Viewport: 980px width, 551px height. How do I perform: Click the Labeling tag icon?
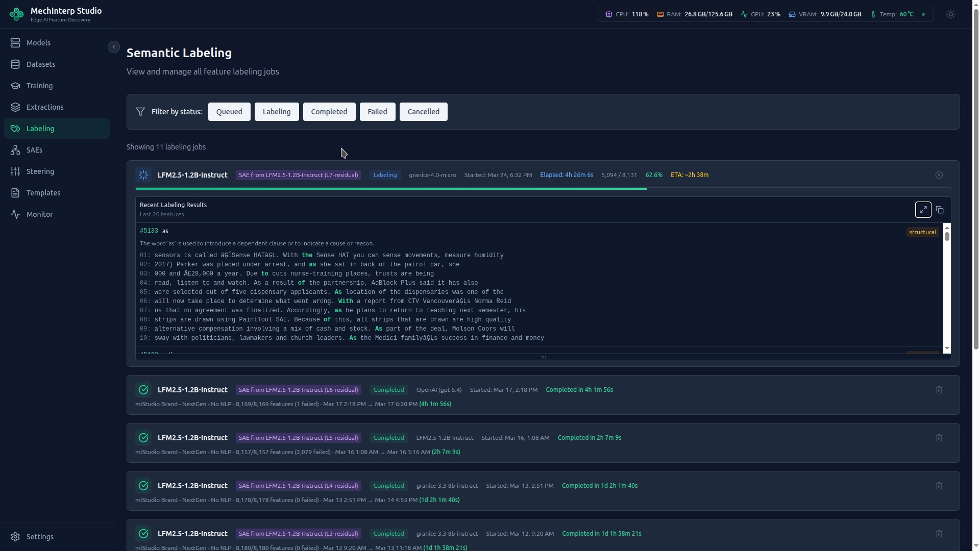pos(15,129)
